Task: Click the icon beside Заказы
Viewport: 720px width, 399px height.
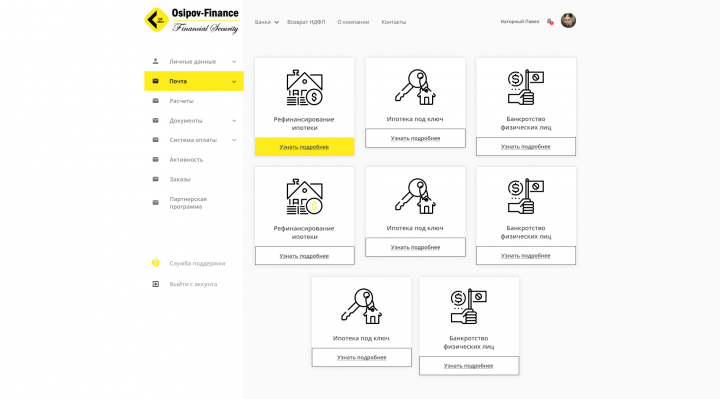Action: 155,179
